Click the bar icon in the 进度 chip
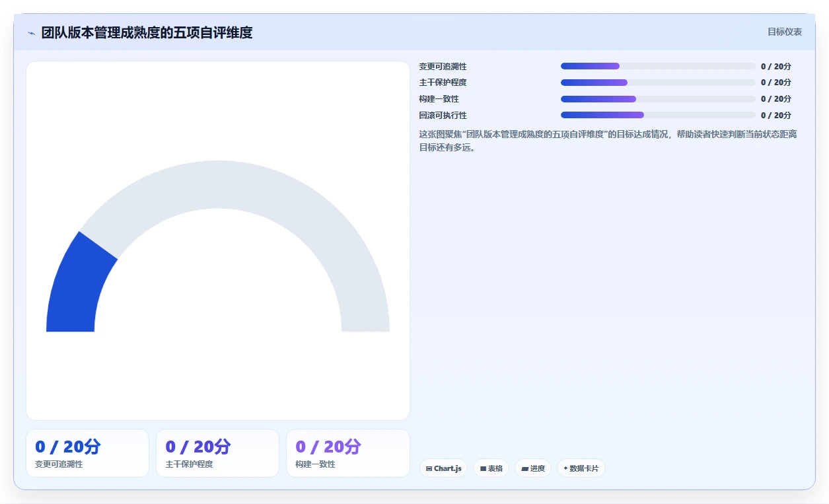829x504 pixels. tap(524, 468)
